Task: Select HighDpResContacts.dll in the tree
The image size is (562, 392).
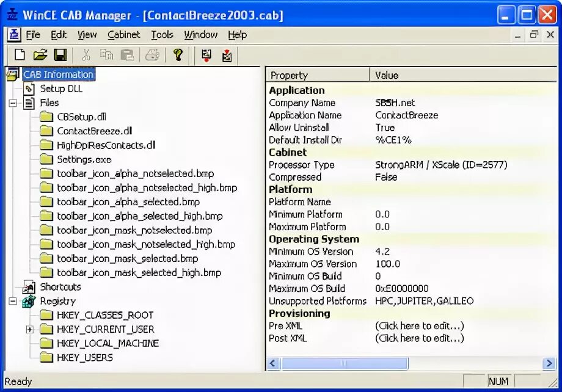Action: (x=106, y=145)
